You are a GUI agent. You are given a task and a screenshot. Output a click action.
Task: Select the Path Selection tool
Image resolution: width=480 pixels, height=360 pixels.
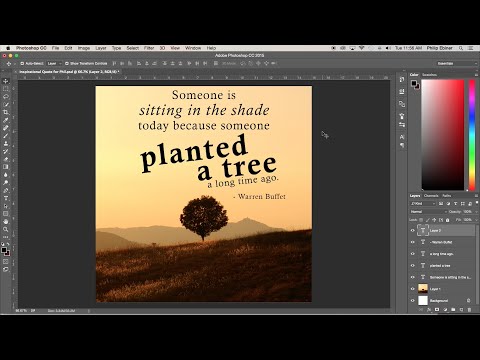point(6,206)
